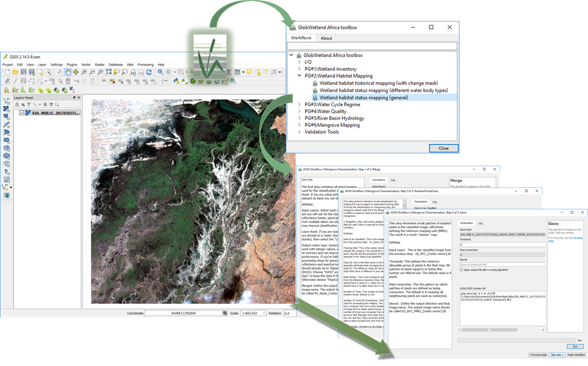Click the Add Vector Layer icon
The width and height of the screenshot is (588, 366).
pyautogui.click(x=6, y=101)
